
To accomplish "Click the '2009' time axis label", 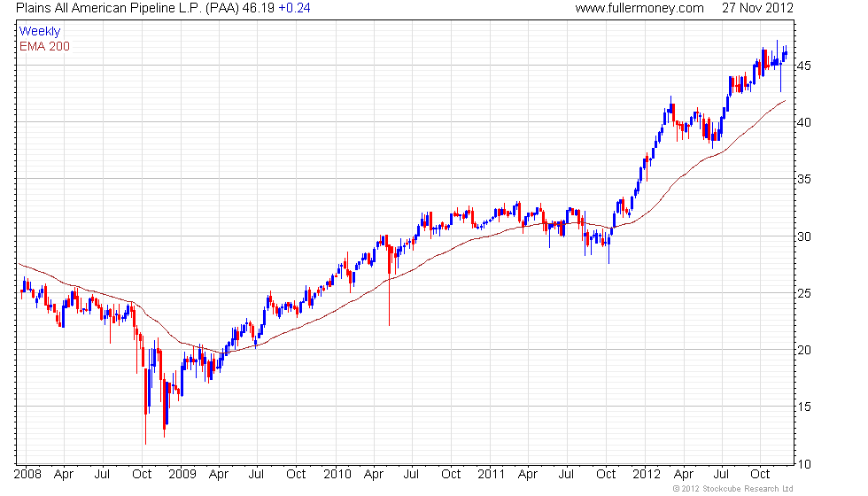I will (182, 475).
